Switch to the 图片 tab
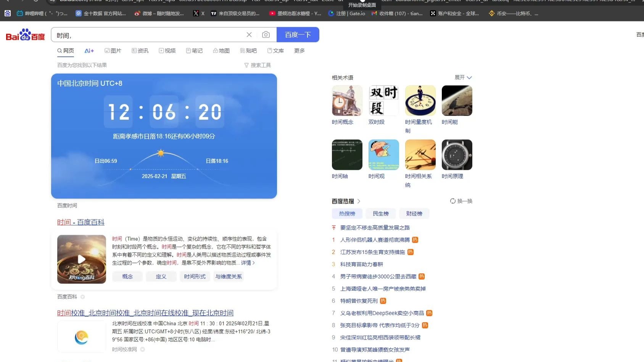644x362 pixels. 113,51
